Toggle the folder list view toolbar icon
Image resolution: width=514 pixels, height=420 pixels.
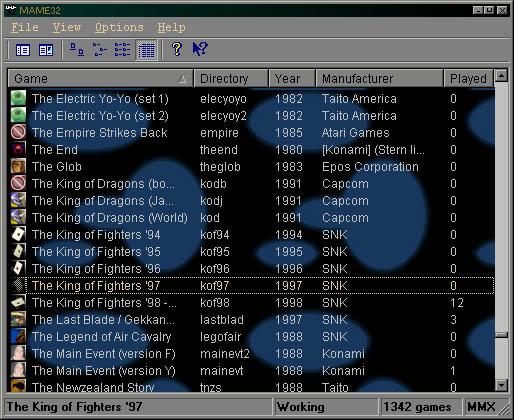click(x=23, y=50)
